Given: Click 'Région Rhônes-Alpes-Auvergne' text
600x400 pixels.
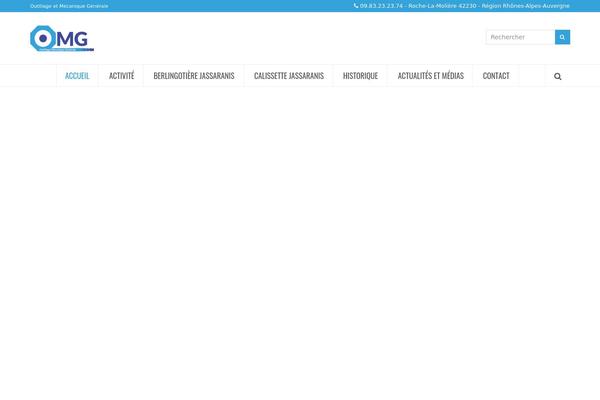Looking at the screenshot, I should (x=526, y=6).
